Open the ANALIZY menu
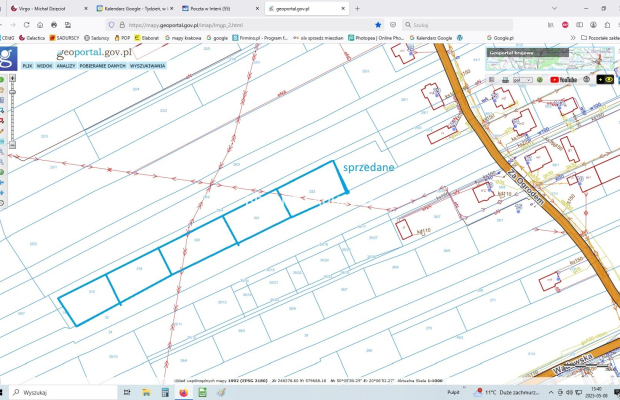 66,65
